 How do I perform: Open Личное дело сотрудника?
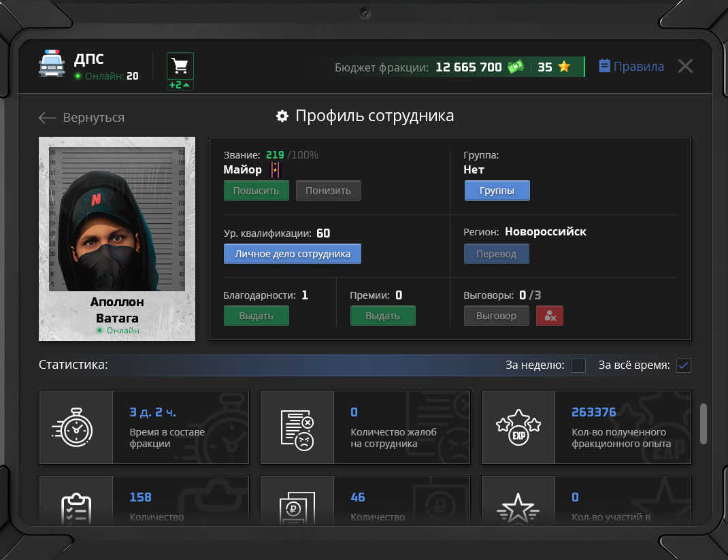point(292,254)
